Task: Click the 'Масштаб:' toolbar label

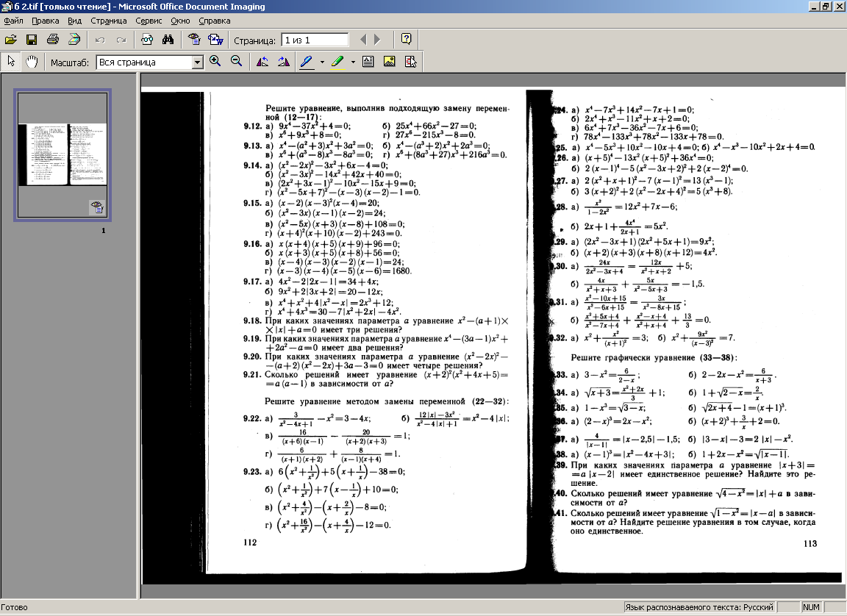Action: 70,62
